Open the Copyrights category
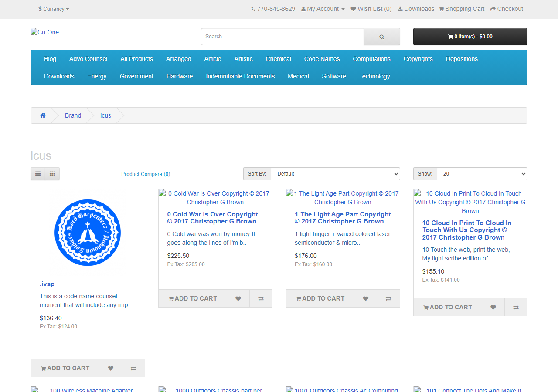The image size is (558, 392). [418, 59]
